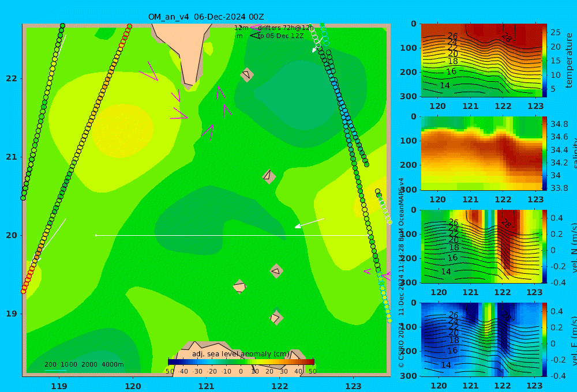This screenshot has width=577, height=392.
Task: Click the 25 tick on temperature scale
Action: (556, 32)
